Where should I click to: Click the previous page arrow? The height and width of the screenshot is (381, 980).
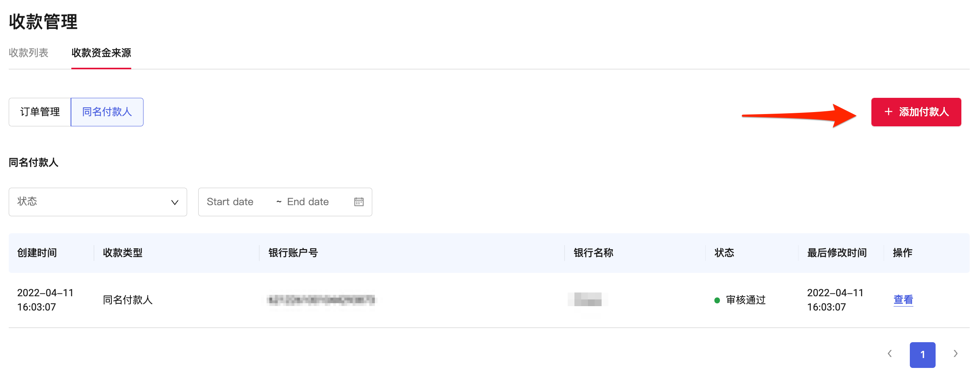tap(890, 354)
